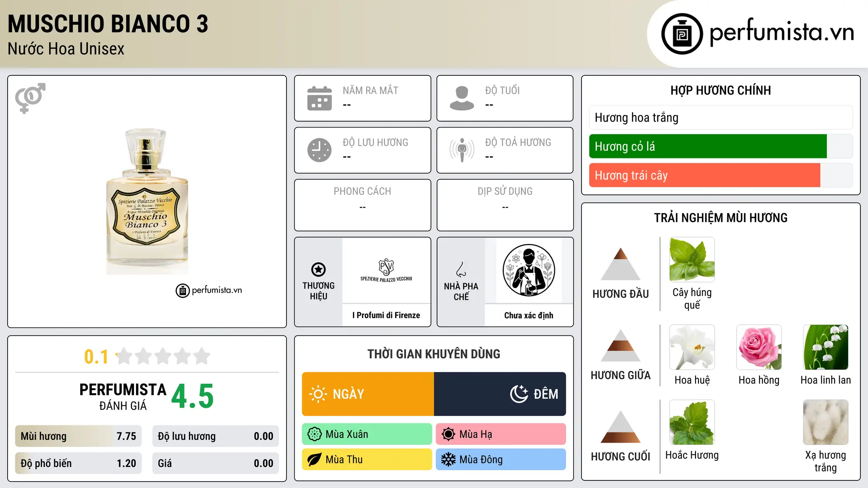Screen dimensions: 868x488
Task: Open the basil note thumbnail
Action: click(692, 259)
